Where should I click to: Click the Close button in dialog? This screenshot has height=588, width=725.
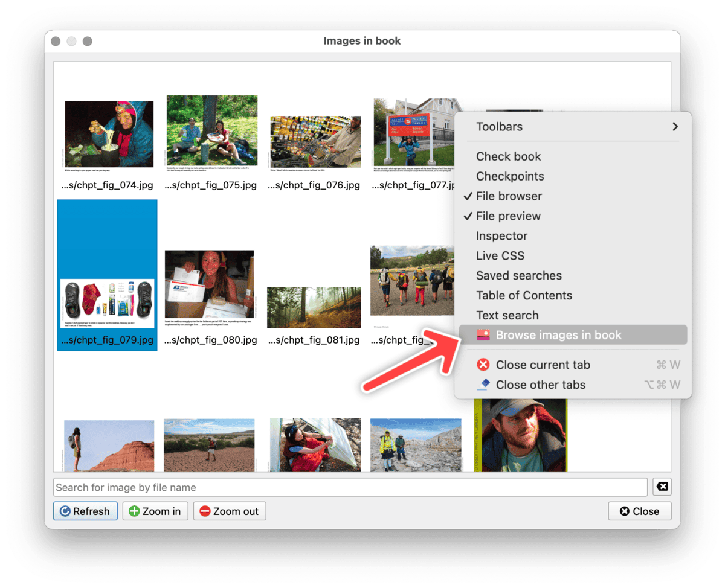click(x=639, y=511)
